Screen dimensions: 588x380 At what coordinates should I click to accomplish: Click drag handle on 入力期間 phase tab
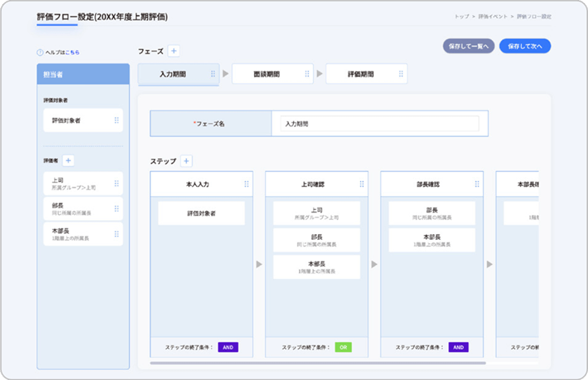(213, 74)
